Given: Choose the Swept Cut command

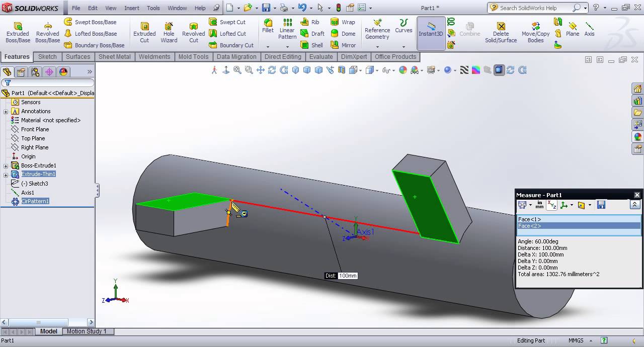Looking at the screenshot, I should click(227, 22).
